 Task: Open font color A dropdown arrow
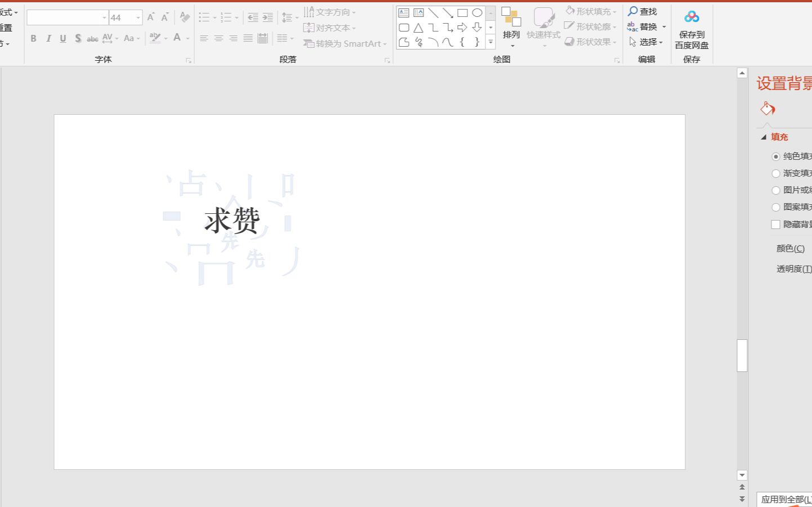point(188,38)
